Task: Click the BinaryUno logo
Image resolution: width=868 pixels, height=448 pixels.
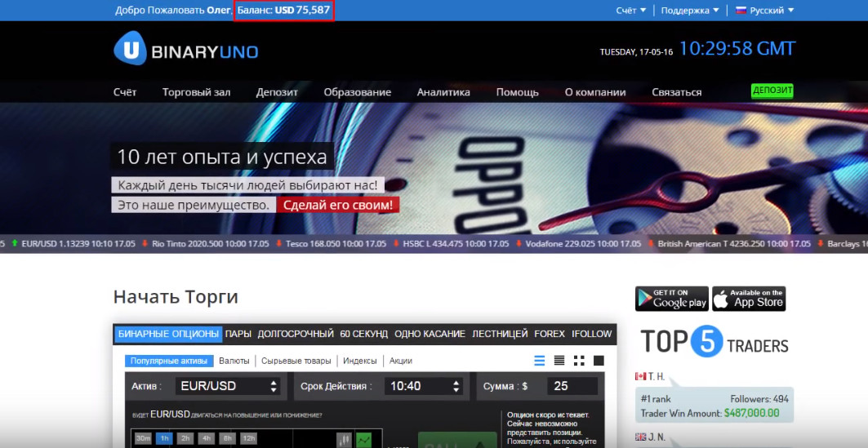Action: click(186, 49)
